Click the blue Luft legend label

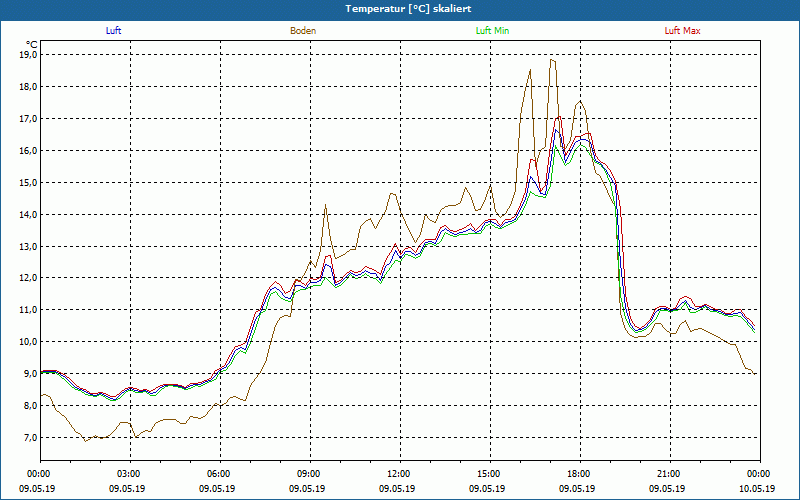tap(113, 31)
